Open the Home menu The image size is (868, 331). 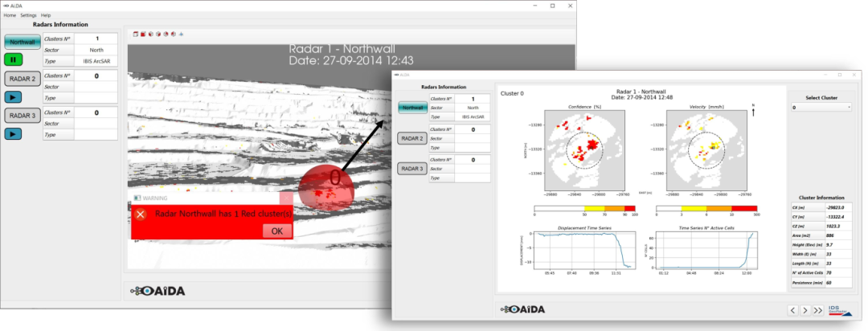click(10, 15)
